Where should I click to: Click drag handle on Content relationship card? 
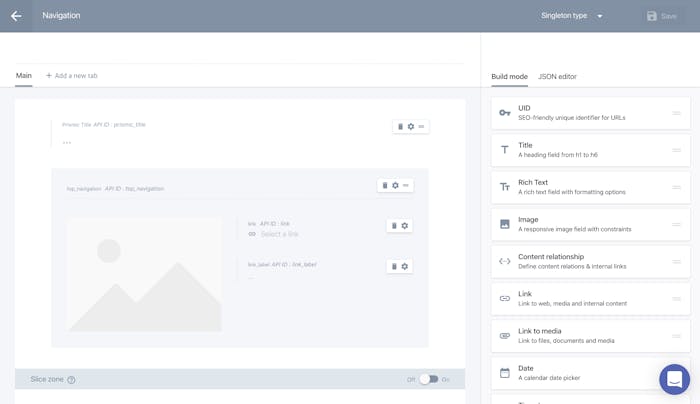pyautogui.click(x=676, y=261)
